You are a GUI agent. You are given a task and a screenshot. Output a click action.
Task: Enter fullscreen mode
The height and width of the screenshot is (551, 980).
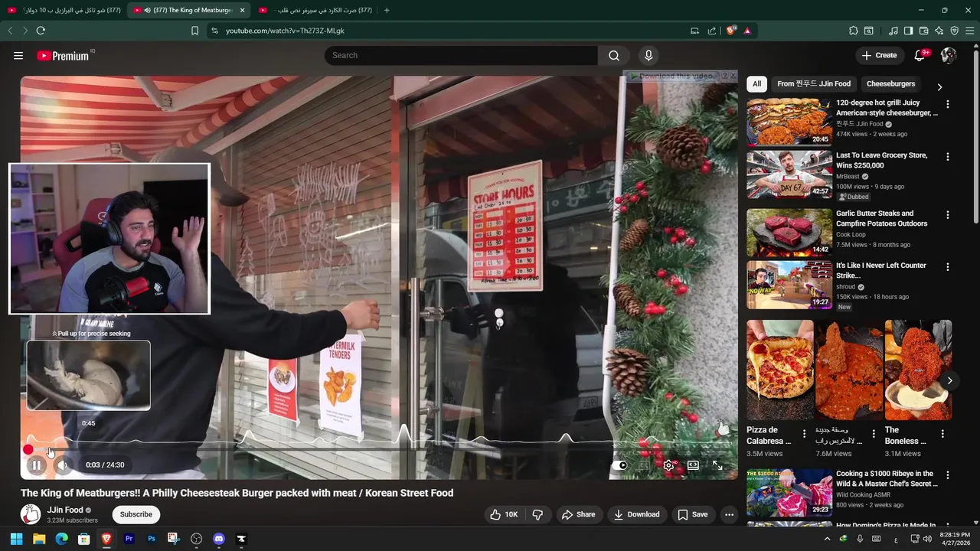717,465
